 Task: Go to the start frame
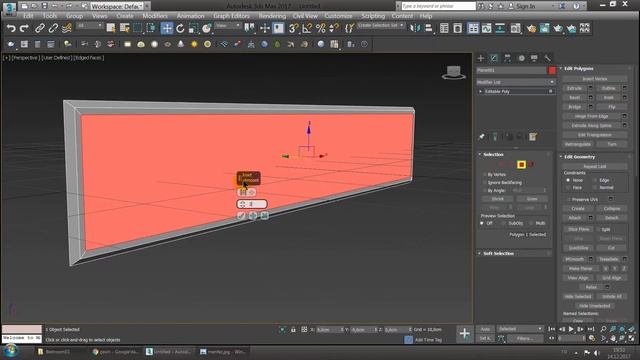point(552,329)
